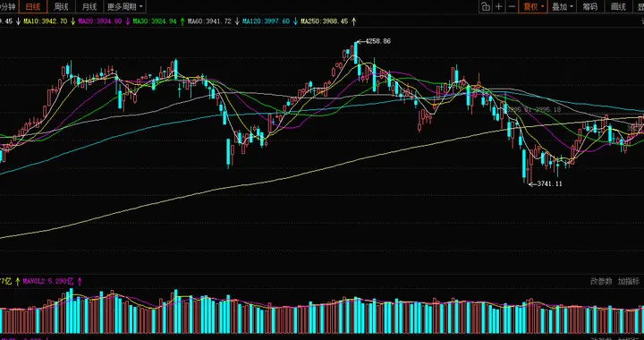This screenshot has width=644, height=340.
Task: Click the unlock padlock icon
Action: pyautogui.click(x=486, y=6)
